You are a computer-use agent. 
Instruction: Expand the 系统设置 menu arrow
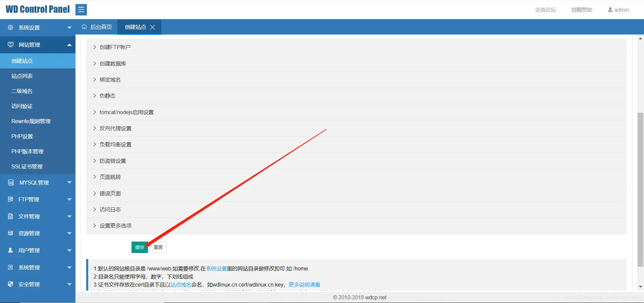(x=69, y=28)
